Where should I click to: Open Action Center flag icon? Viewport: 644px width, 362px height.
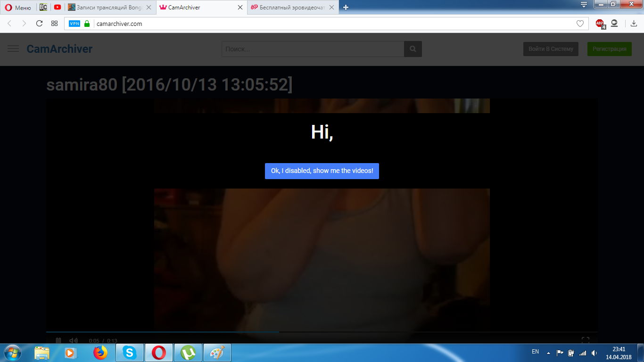point(560,353)
